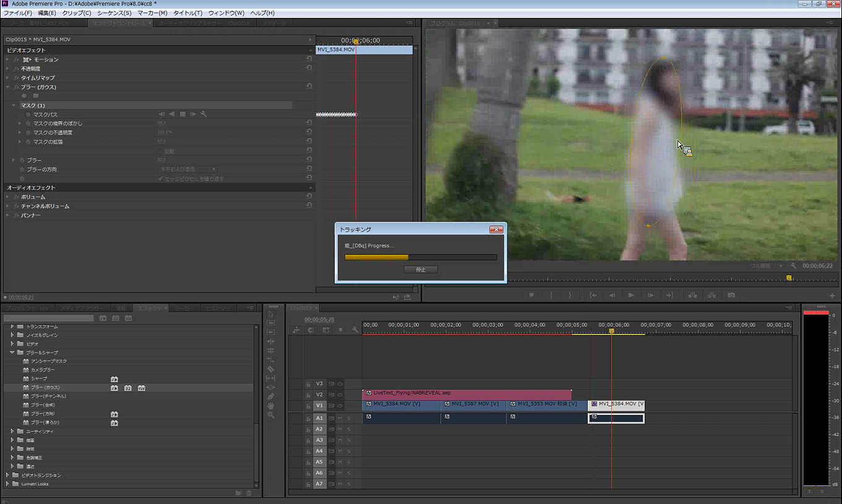Expand the Lumetri Looks folder

coord(7,484)
